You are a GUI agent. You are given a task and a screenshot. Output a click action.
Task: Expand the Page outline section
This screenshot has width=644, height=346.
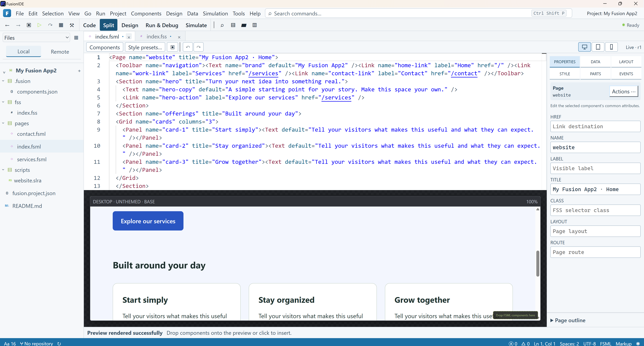568,320
